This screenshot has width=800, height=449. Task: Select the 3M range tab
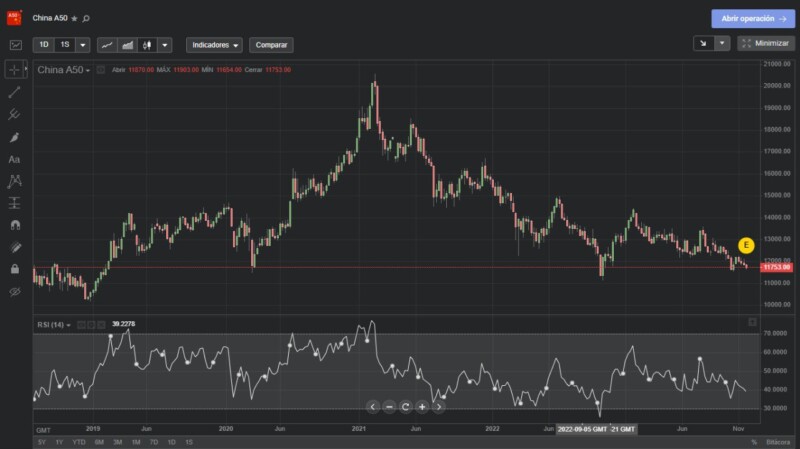tap(117, 442)
